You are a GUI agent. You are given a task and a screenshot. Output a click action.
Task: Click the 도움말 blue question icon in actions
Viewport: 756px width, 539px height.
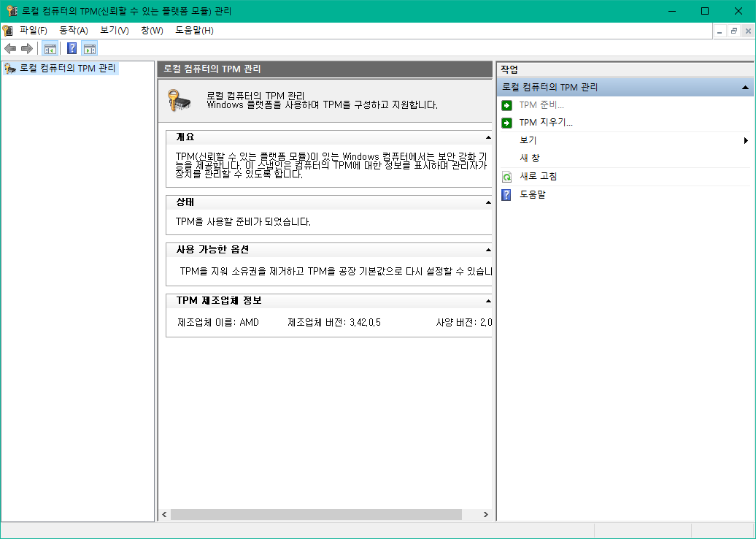point(506,194)
